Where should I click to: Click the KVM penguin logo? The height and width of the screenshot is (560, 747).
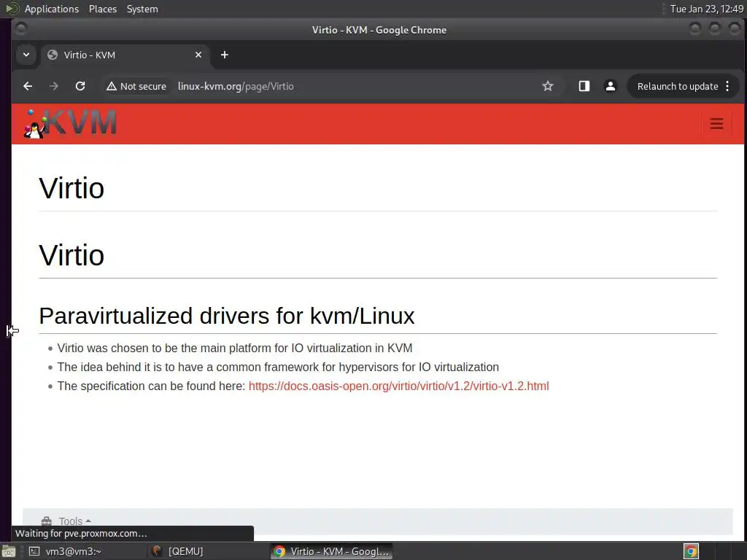coord(70,123)
